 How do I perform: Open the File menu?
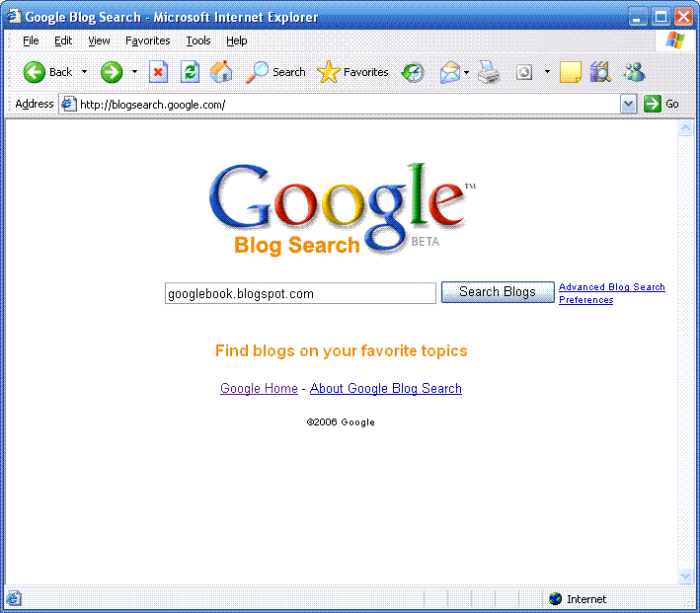click(x=31, y=40)
